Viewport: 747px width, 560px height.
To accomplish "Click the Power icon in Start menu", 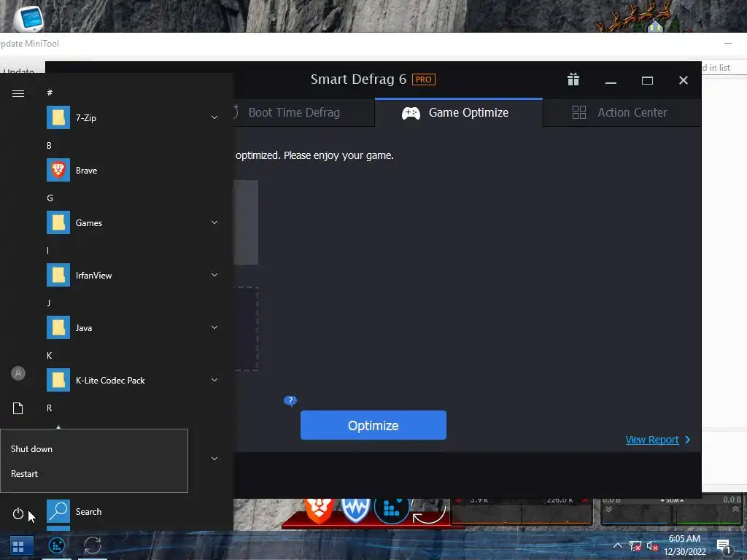I will (x=18, y=513).
